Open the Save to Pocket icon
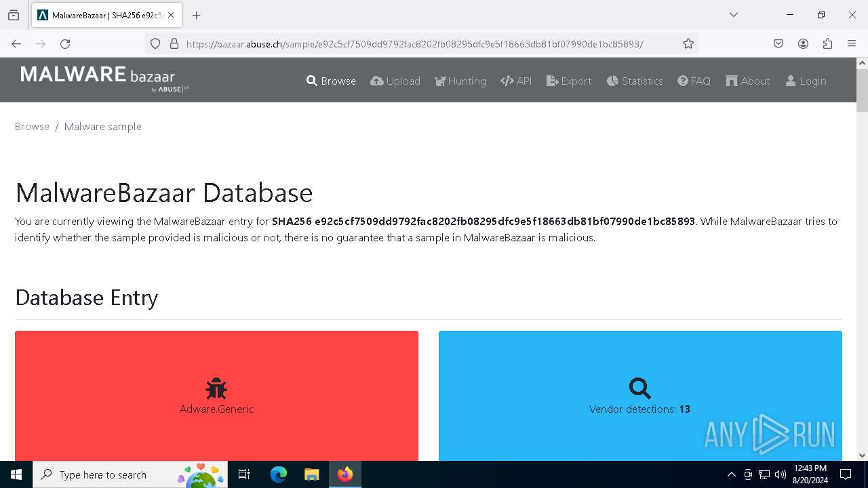Screen dimensions: 868x488 (778, 43)
